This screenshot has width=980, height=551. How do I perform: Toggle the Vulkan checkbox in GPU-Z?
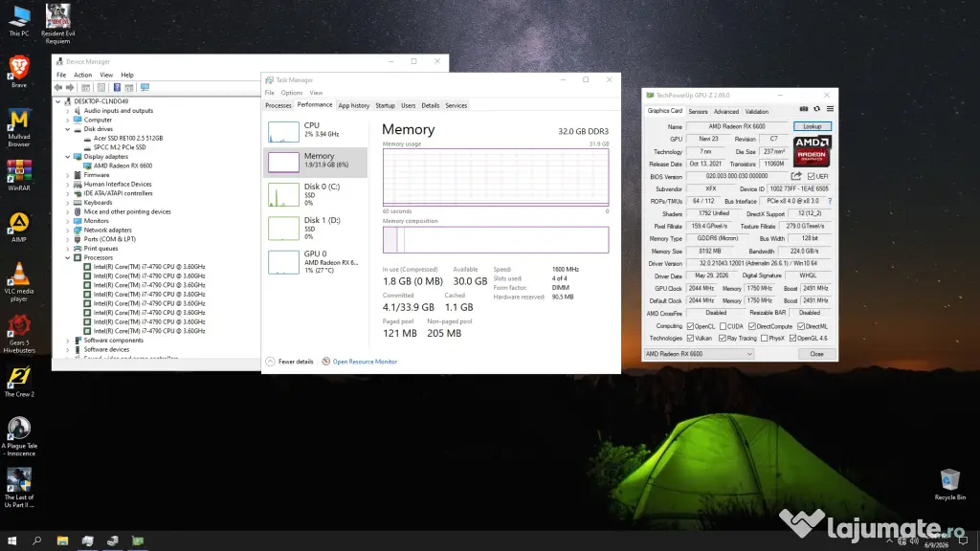(690, 338)
